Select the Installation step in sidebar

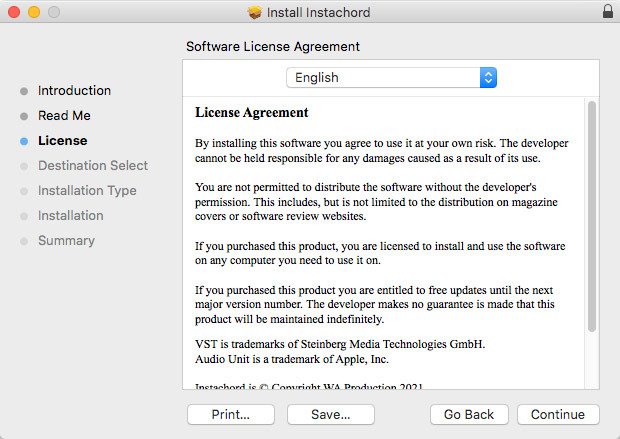pyautogui.click(x=71, y=216)
